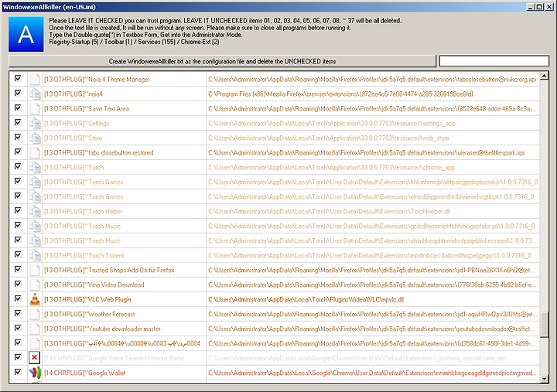Click the list scrollbar down arrow
Screen dimensions: 557x392
click(544, 379)
